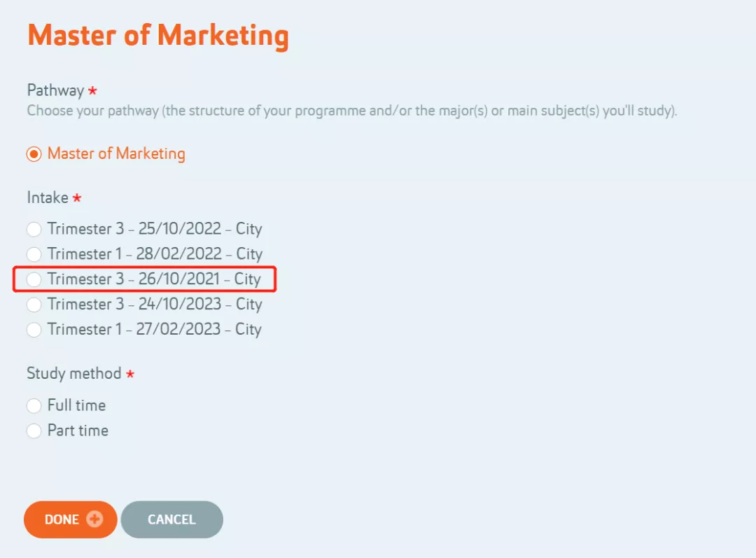Pick Trimester 1 – 27/02/2023 City radio circle
This screenshot has height=558, width=756.
click(34, 330)
